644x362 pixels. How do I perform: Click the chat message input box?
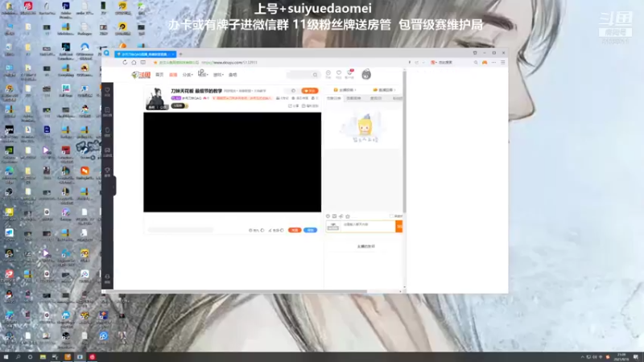pyautogui.click(x=368, y=227)
